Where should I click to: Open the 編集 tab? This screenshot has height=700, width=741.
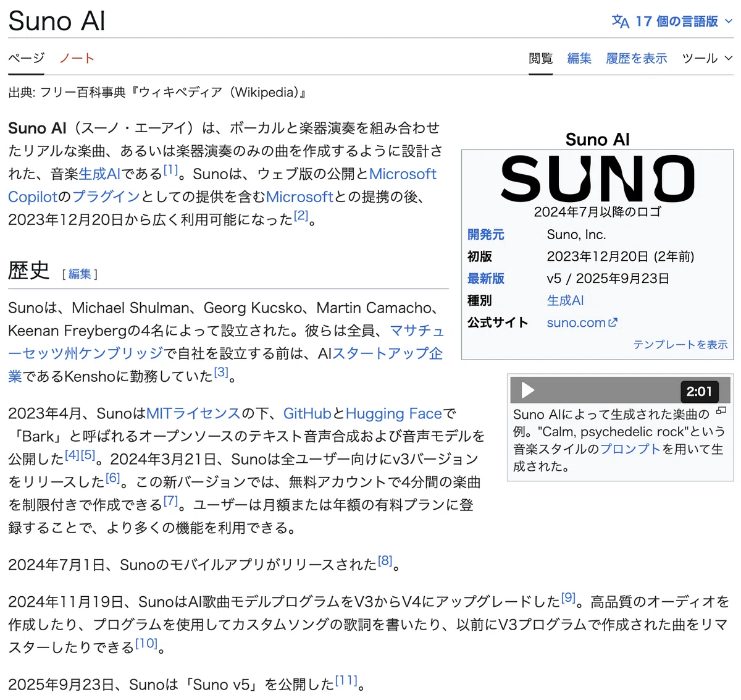579,58
